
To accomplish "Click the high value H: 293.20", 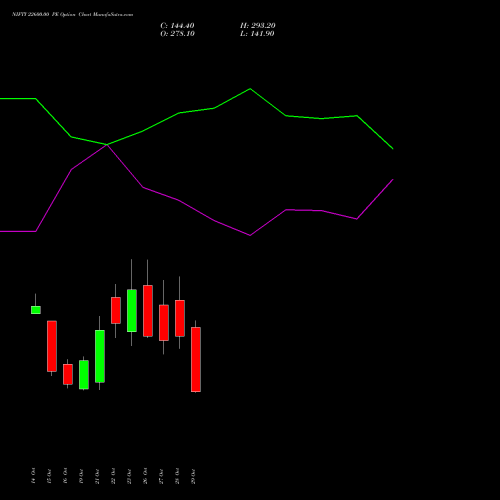I will pos(258,26).
